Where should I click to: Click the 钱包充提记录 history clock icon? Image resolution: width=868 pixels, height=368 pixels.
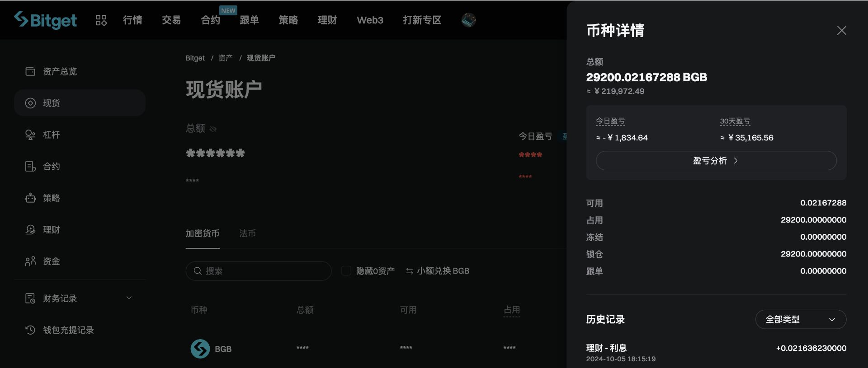coord(30,330)
